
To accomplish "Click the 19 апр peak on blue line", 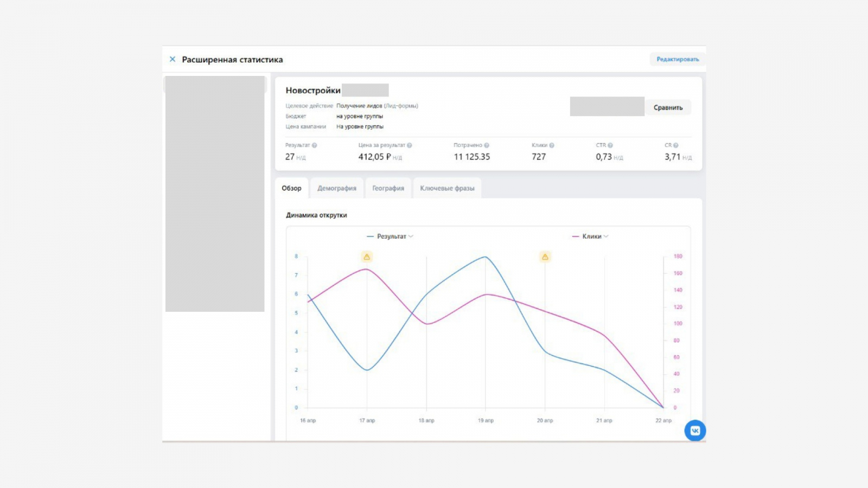I will tap(486, 257).
